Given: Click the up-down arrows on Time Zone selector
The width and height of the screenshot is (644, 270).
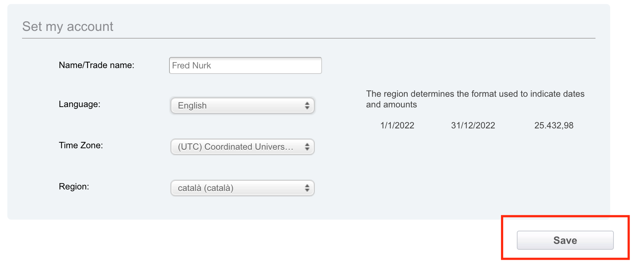Looking at the screenshot, I should pos(307,147).
